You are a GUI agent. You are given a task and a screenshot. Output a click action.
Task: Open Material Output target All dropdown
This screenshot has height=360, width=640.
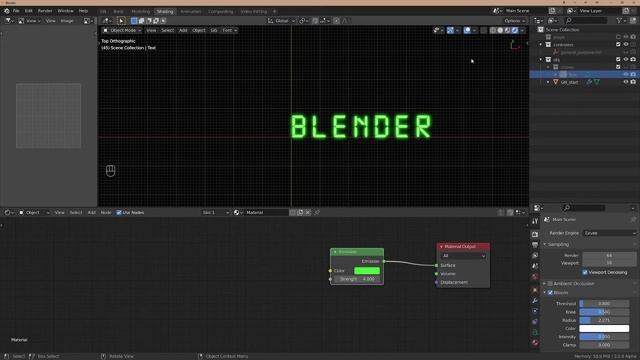463,256
